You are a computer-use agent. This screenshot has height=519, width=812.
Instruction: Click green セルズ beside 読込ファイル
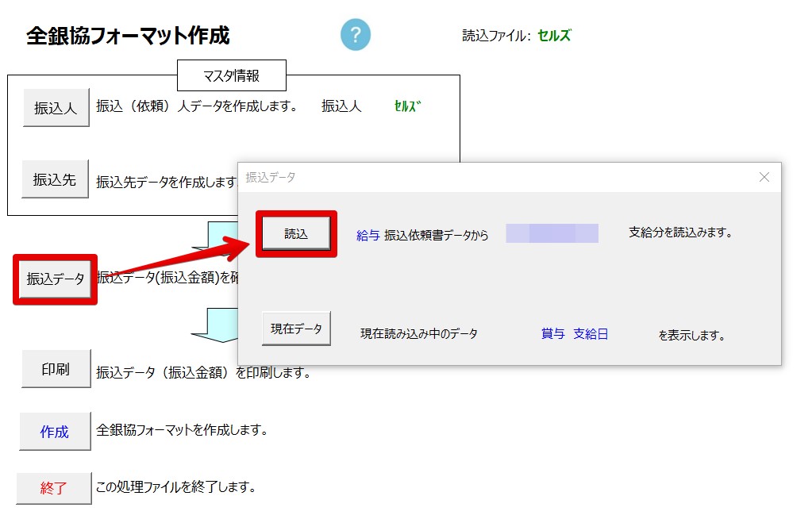coord(554,36)
